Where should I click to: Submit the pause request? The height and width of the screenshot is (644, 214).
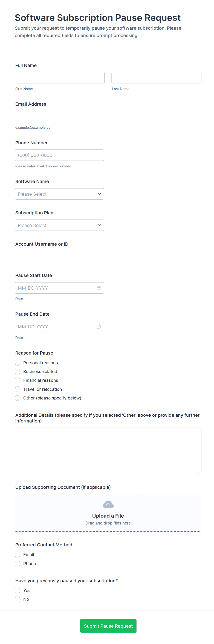tap(108, 626)
